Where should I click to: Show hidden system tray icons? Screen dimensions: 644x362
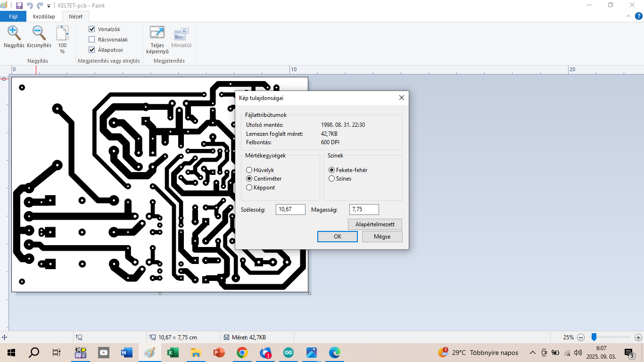[x=533, y=353]
